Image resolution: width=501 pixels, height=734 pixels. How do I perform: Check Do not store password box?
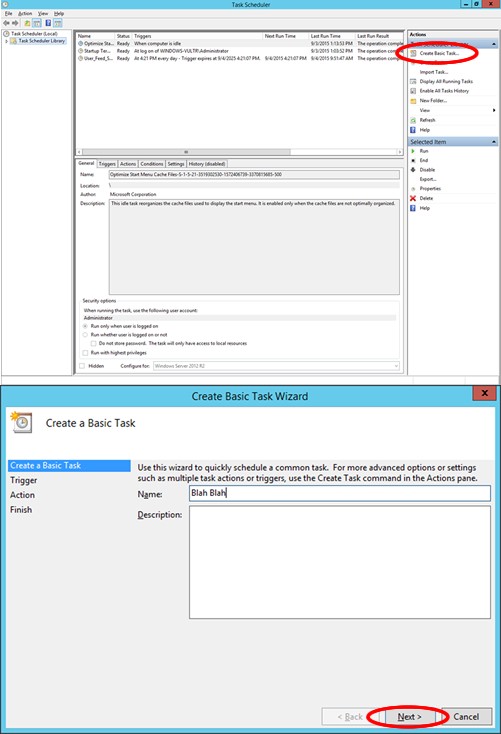93,344
